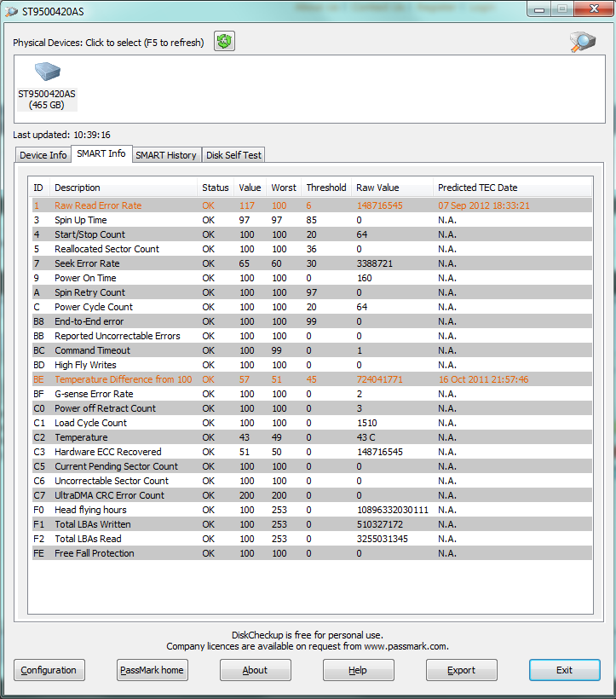Select the Start/Stop Count row
The image size is (616, 699).
312,234
